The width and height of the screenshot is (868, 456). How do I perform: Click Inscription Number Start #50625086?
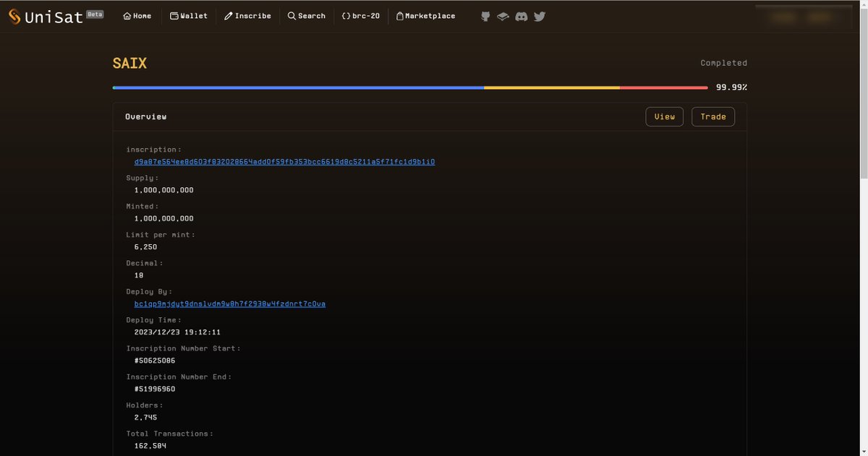(x=155, y=361)
